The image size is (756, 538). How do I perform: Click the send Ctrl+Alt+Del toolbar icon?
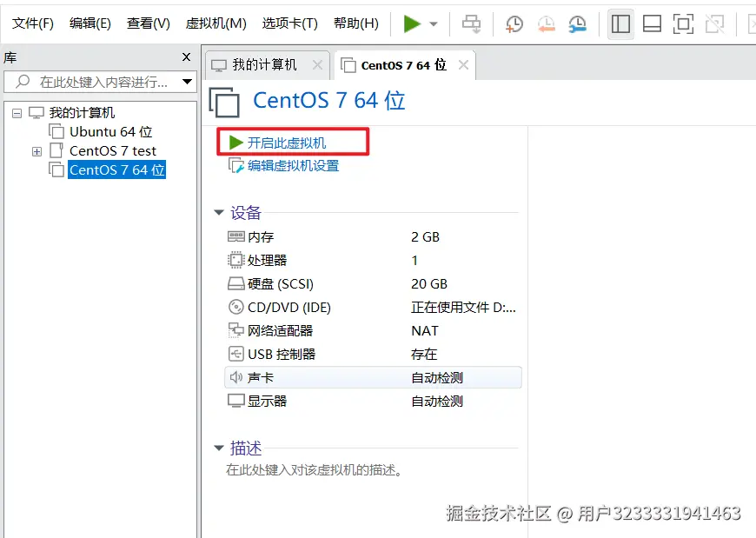coord(472,23)
